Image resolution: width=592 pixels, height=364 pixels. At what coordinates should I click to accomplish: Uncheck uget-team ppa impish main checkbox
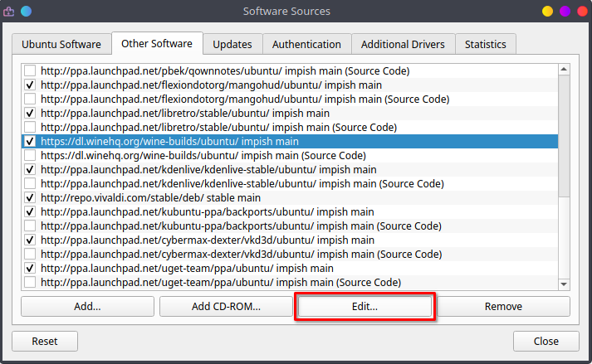[30, 268]
